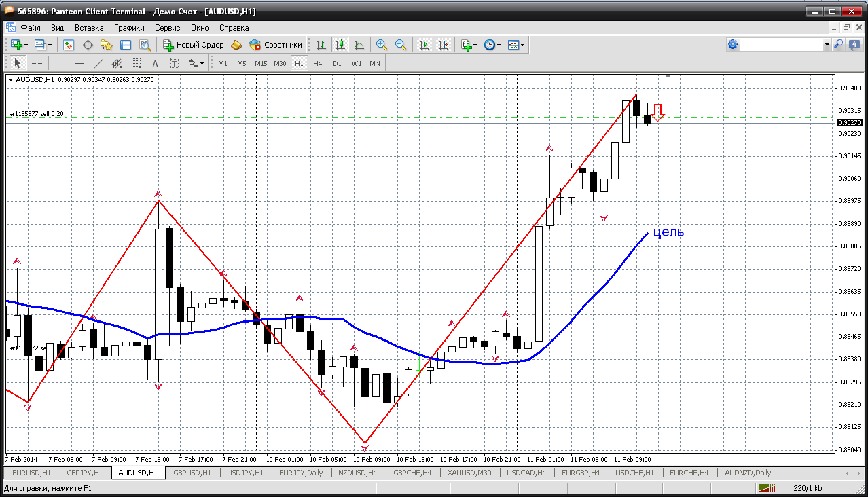Open the Strategy Tester icon
Viewport: 868px width, 497px height.
click(145, 45)
